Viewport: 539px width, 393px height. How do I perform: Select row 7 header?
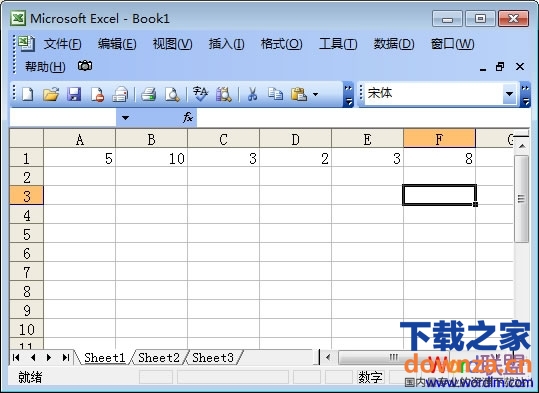coord(26,272)
